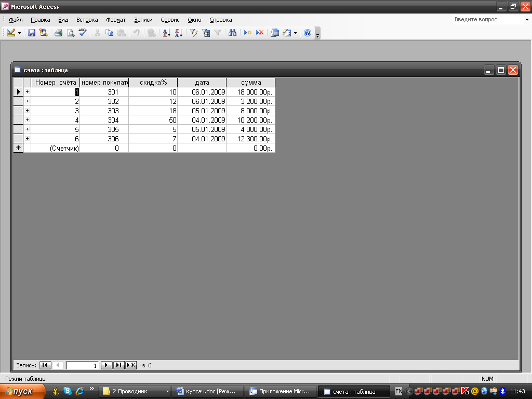
Task: Select the сумма column header
Action: coord(251,83)
